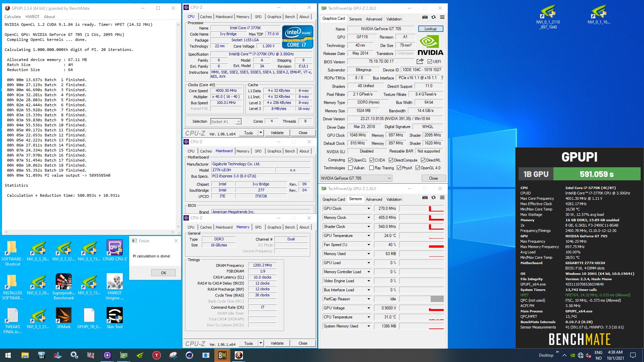The width and height of the screenshot is (644, 362).
Task: Toggle the Vulkan technologies checkbox
Action: [350, 168]
